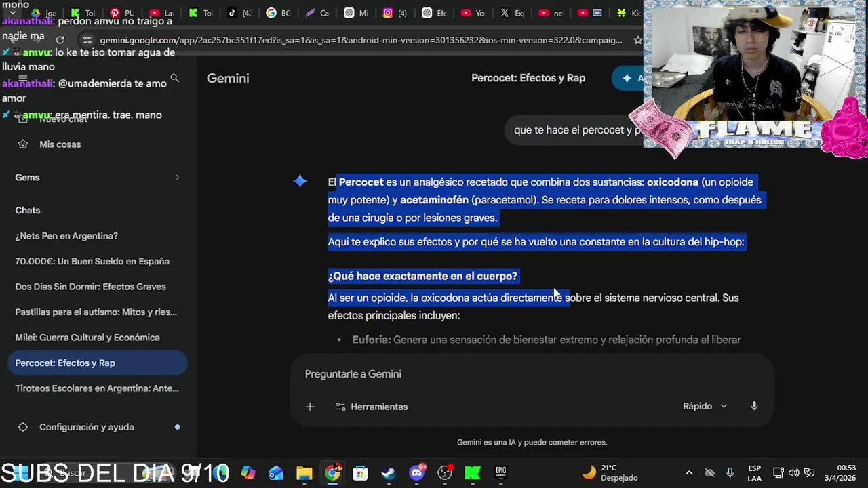The width and height of the screenshot is (868, 488).
Task: Open the Herramientas tools menu
Action: (x=372, y=407)
